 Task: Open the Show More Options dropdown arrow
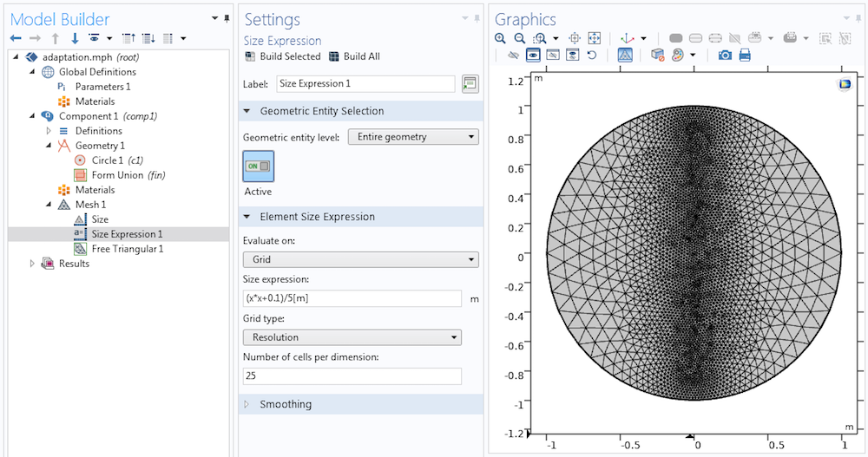[x=109, y=39]
